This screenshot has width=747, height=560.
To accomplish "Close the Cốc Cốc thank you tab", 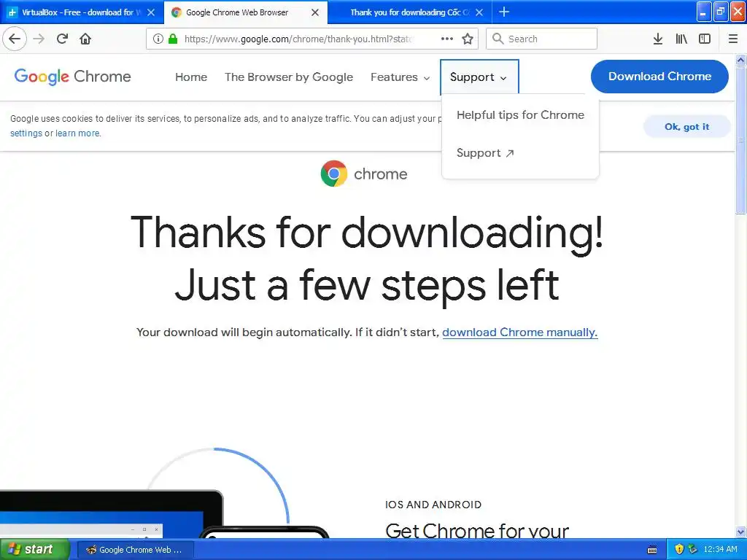I will click(x=479, y=12).
